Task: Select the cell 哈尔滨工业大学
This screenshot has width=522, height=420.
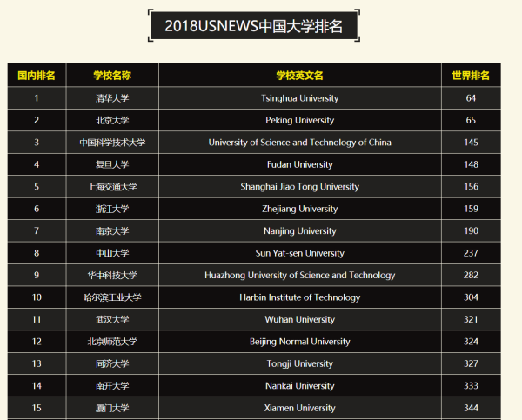Action: coord(112,297)
